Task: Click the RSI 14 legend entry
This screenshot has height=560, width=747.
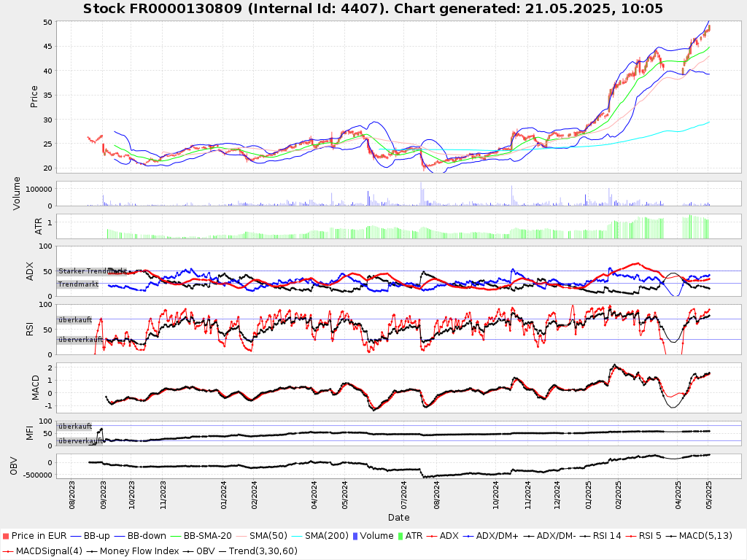Action: pos(600,536)
